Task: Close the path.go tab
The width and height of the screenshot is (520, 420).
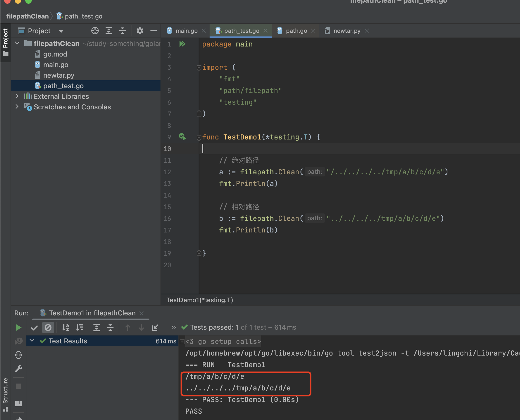Action: 313,31
